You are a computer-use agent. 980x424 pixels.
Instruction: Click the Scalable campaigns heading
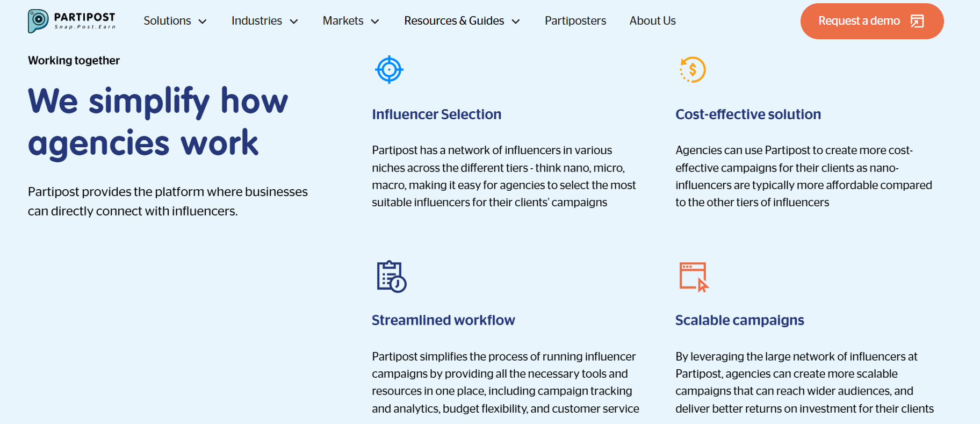[x=739, y=320]
